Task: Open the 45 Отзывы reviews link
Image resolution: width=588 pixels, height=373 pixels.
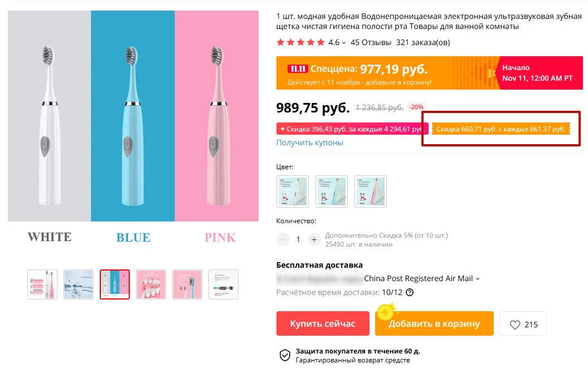Action: [x=371, y=42]
